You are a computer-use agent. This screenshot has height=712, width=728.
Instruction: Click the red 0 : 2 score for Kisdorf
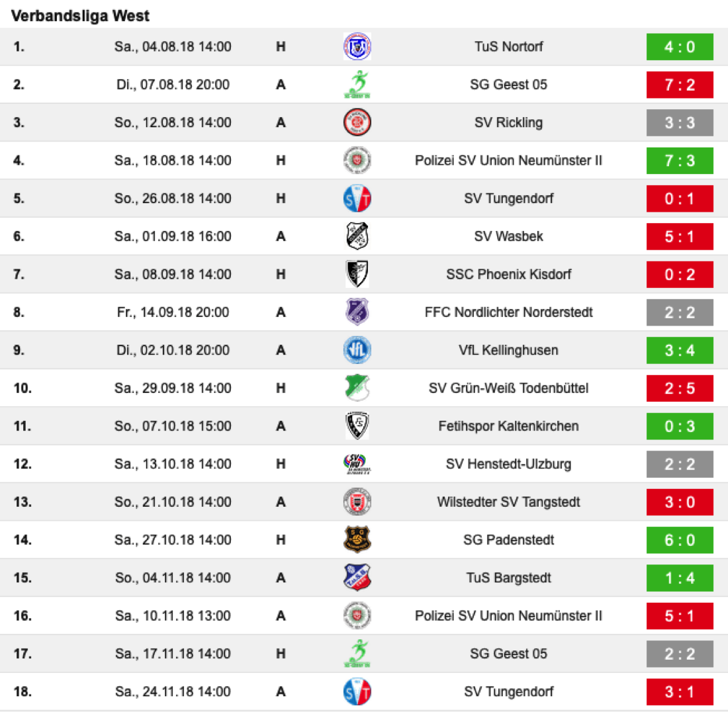(x=680, y=274)
